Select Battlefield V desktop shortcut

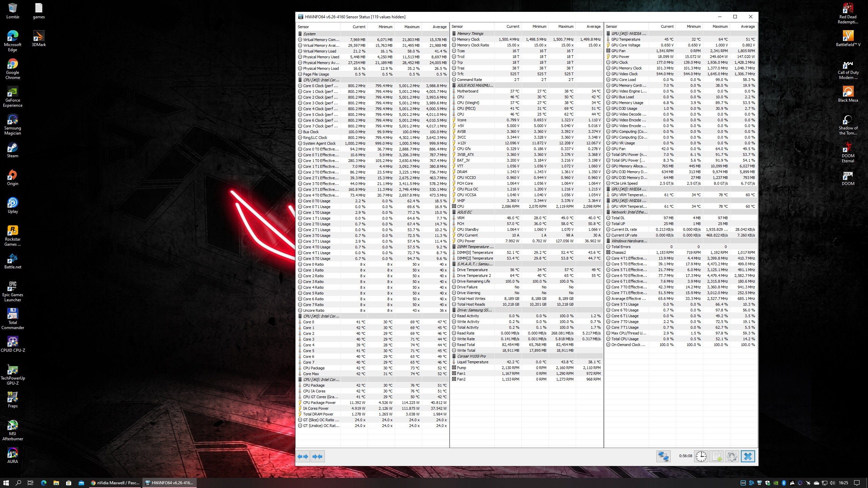(848, 39)
